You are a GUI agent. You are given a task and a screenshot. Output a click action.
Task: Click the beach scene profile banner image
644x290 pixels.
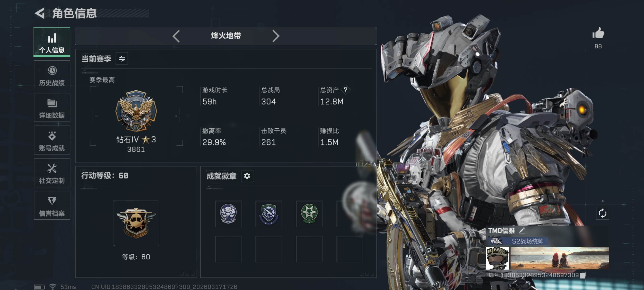coord(559,258)
